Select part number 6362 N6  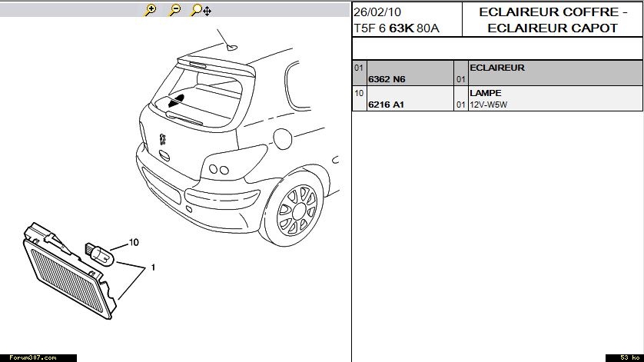[386, 79]
